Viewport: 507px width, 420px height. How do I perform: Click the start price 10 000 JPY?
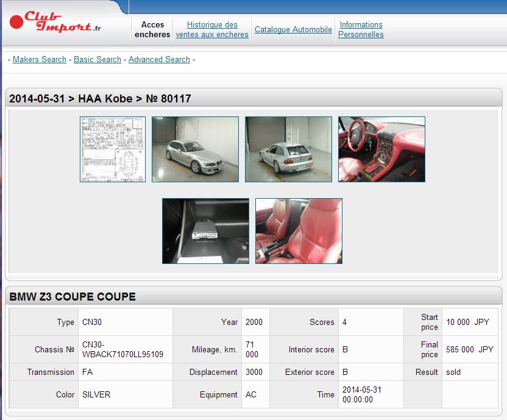[x=467, y=322]
